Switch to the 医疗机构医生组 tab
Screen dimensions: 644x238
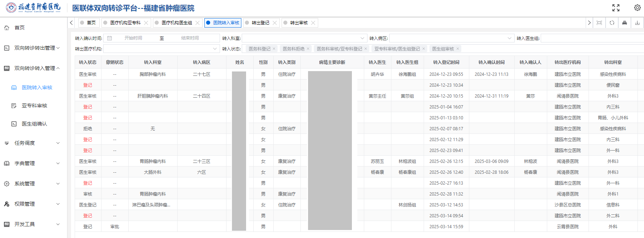(176, 23)
